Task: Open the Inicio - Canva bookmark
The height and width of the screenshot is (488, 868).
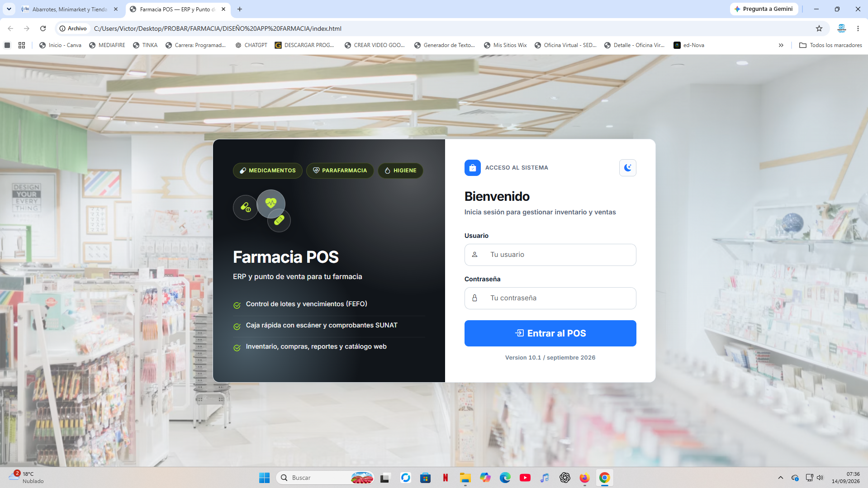Action: [x=60, y=45]
